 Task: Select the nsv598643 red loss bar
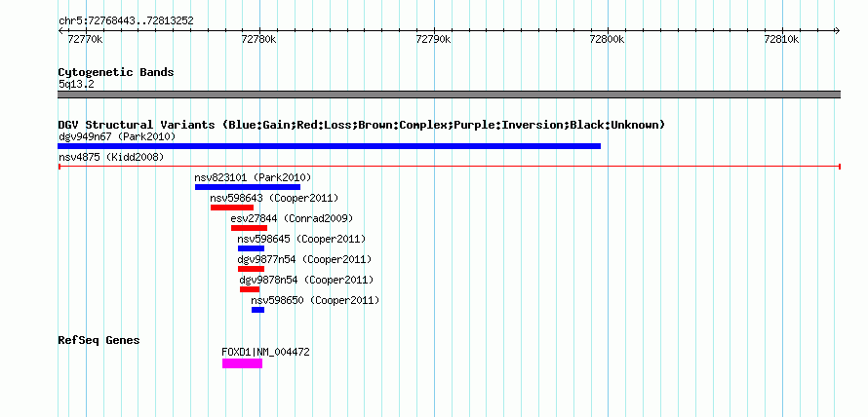coord(232,208)
